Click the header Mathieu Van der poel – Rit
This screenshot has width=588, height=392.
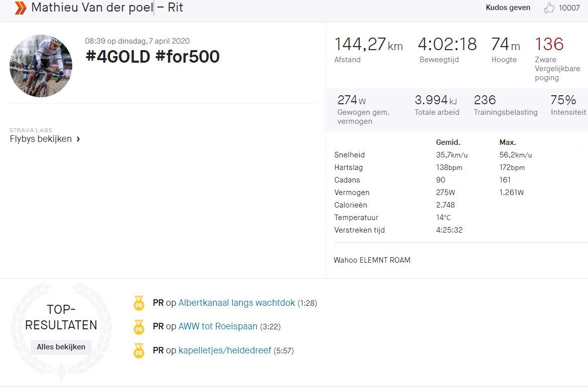tap(107, 7)
